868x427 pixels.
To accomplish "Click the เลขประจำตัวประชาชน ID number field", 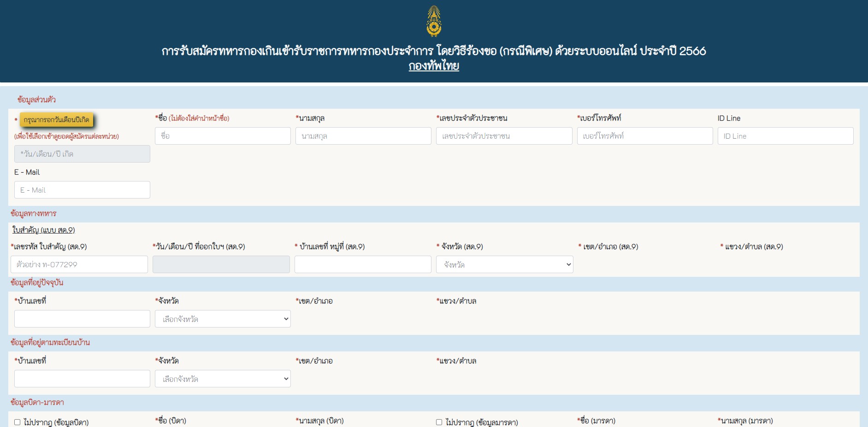I will (503, 135).
